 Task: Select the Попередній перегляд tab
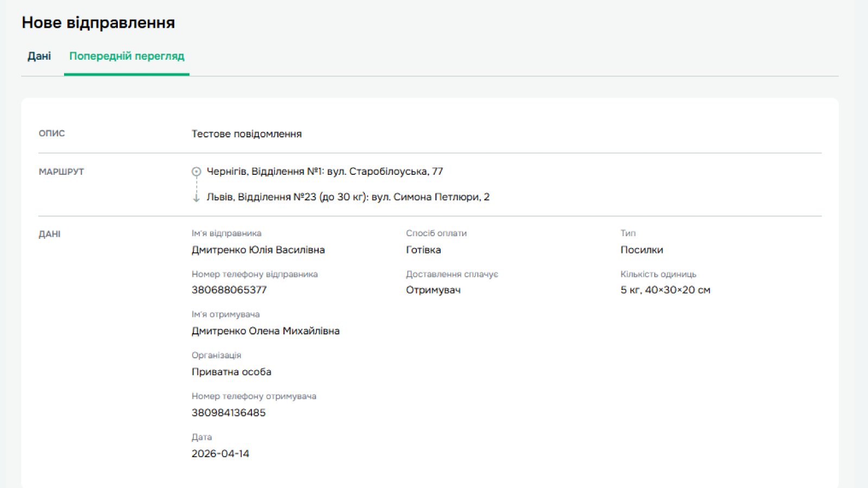tap(126, 56)
